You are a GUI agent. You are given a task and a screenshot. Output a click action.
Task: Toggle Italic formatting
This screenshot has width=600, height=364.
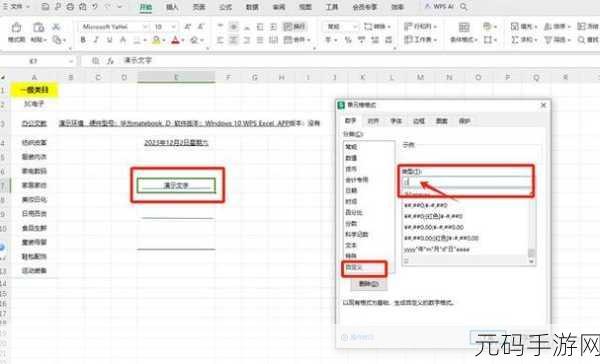(x=96, y=39)
